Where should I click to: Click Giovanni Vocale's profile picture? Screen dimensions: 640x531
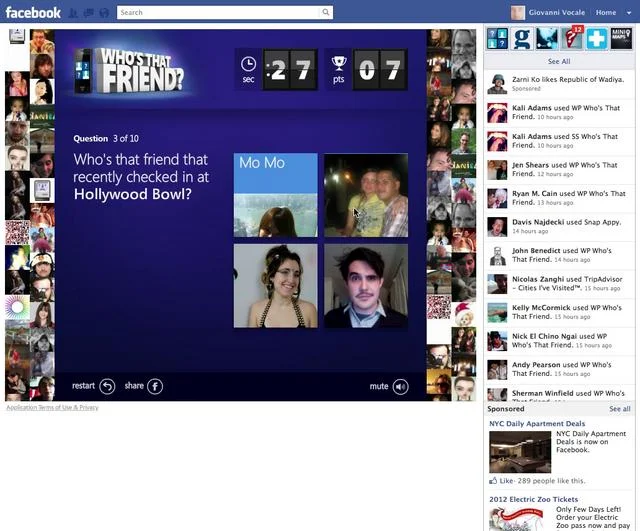[x=518, y=13]
